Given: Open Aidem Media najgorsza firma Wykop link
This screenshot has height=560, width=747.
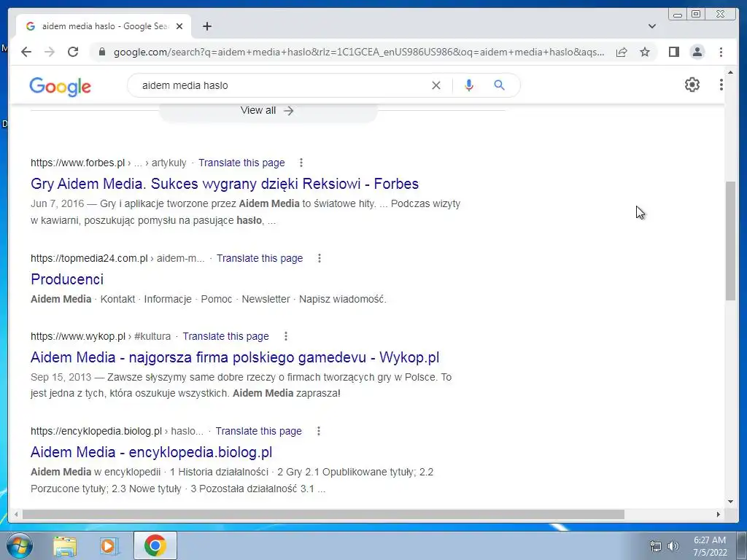Looking at the screenshot, I should pyautogui.click(x=235, y=357).
